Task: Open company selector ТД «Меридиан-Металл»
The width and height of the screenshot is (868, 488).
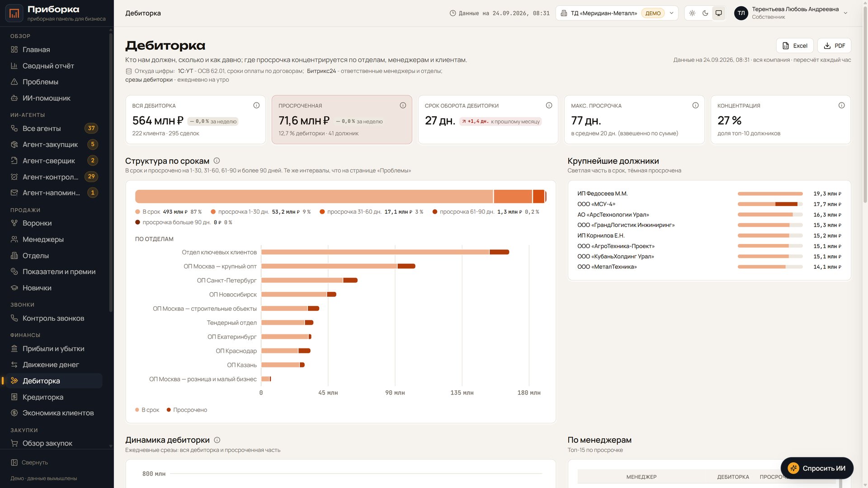Action: pyautogui.click(x=617, y=13)
